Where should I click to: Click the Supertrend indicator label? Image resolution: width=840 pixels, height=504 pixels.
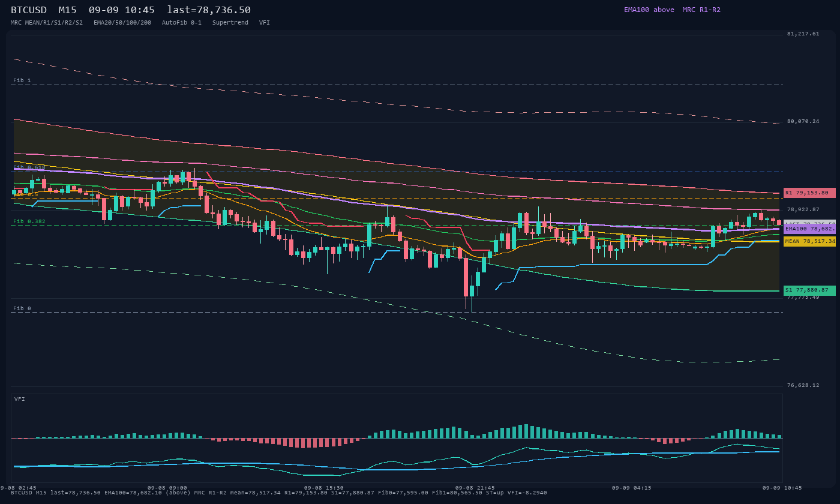230,23
